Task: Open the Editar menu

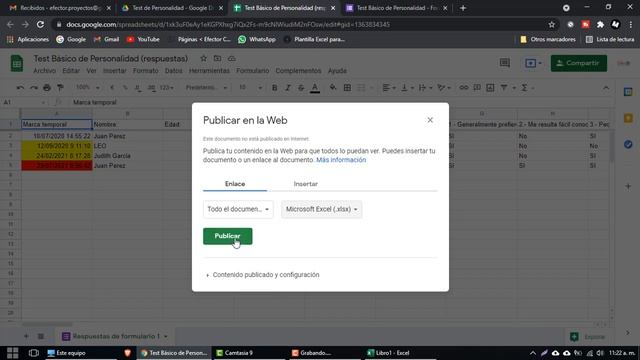Action: coord(71,71)
